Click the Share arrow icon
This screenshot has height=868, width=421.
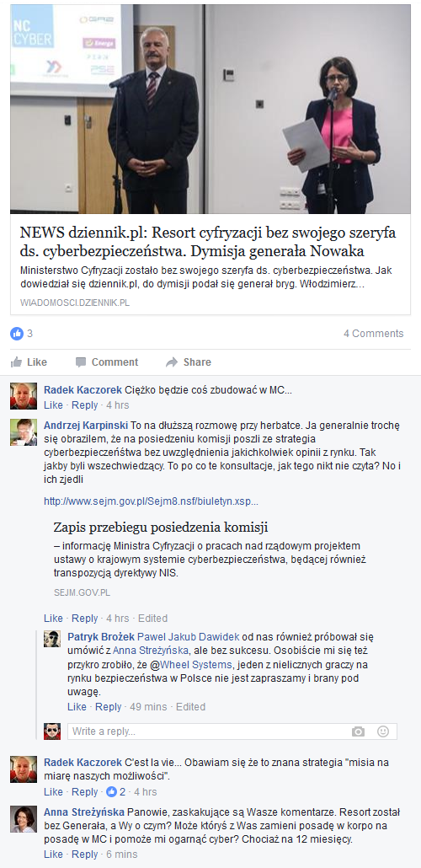click(172, 362)
